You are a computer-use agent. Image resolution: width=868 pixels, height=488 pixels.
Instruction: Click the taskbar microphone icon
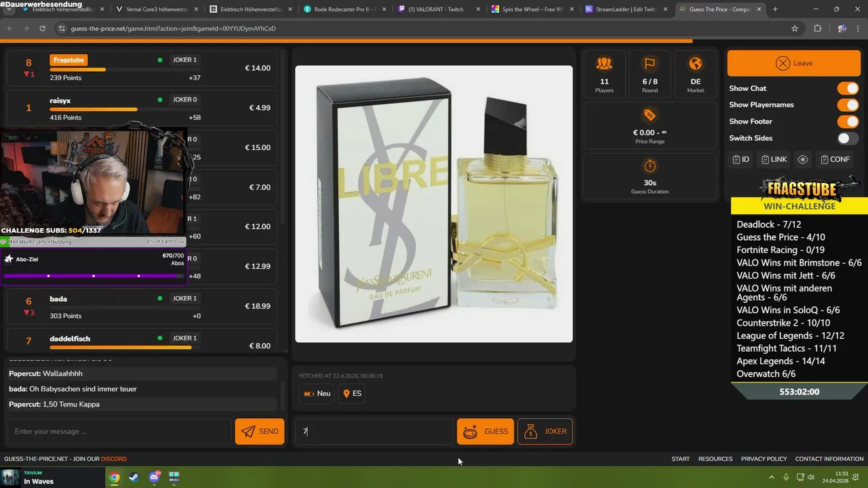tap(786, 477)
